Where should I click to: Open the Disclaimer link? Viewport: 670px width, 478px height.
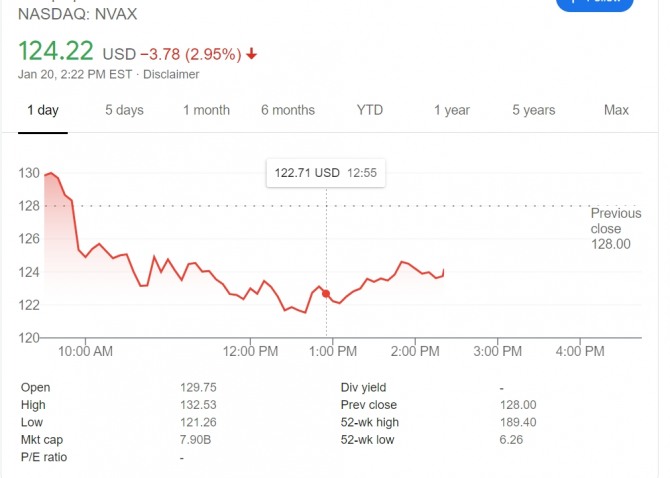point(171,74)
